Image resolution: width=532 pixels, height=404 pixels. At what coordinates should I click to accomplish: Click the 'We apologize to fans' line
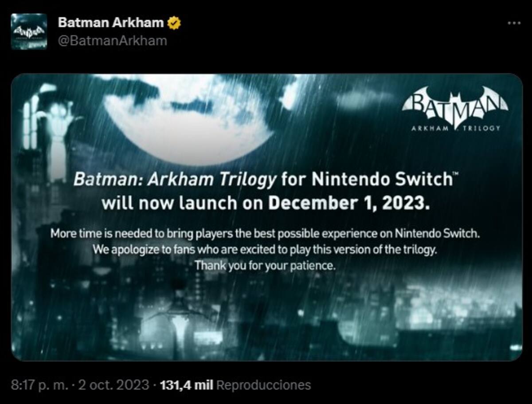[x=265, y=249]
